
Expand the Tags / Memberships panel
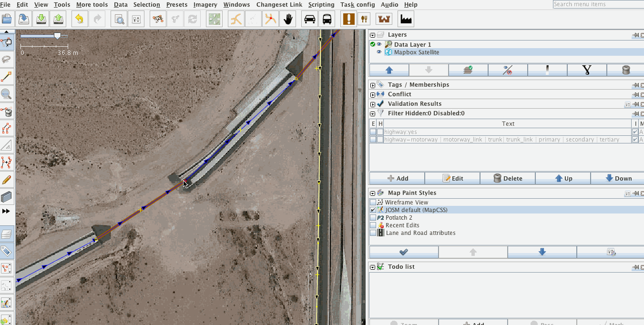[x=372, y=85]
